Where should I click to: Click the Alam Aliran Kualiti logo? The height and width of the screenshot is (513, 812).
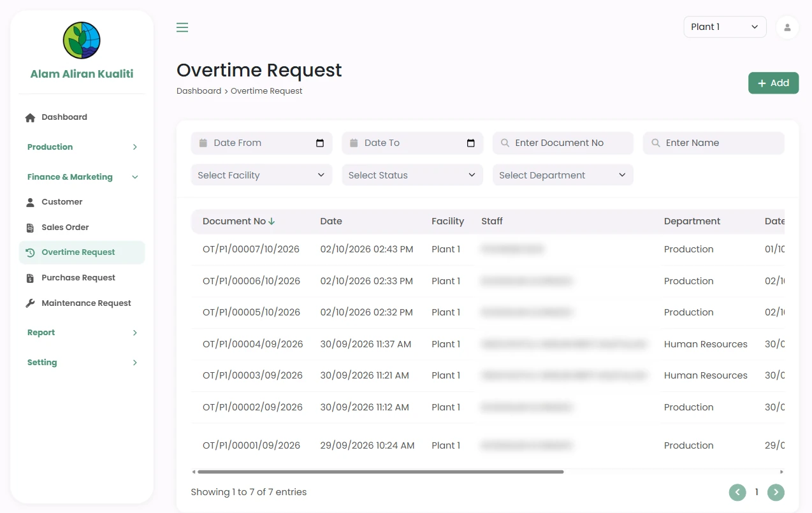click(x=82, y=40)
